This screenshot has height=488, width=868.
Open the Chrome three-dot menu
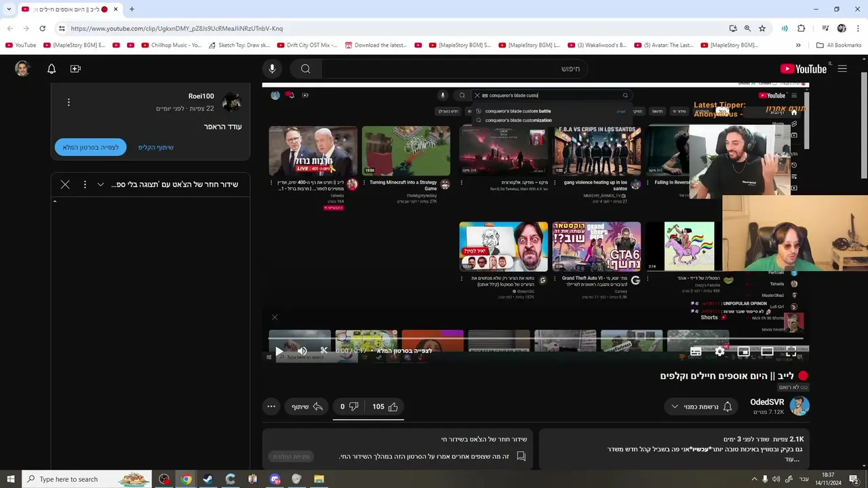coord(856,28)
